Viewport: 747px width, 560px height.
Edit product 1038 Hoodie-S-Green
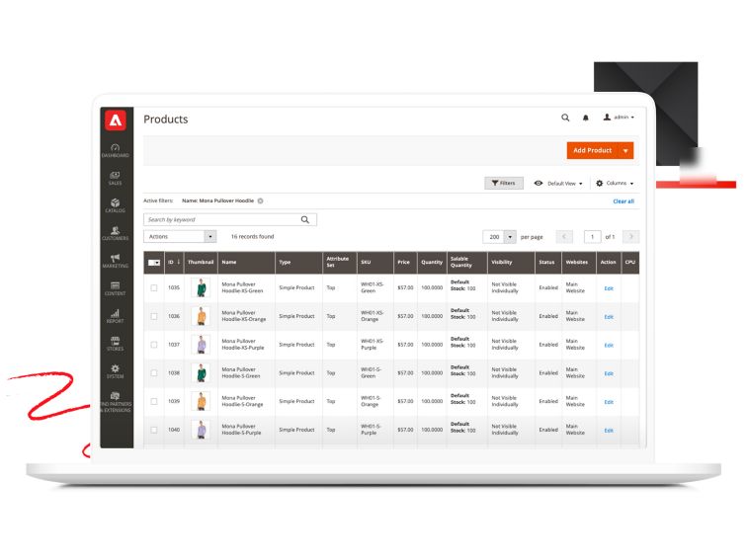(x=609, y=373)
